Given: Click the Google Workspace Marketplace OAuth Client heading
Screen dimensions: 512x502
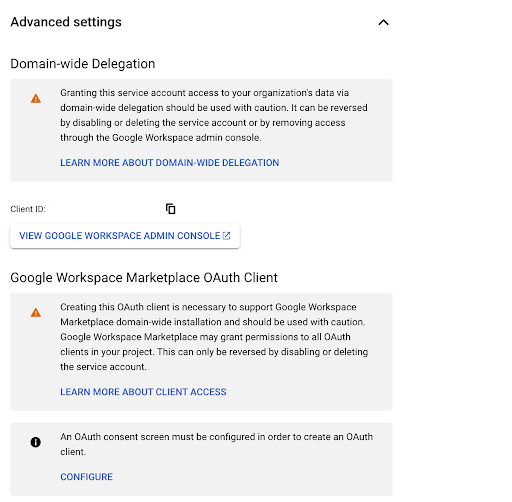Looking at the screenshot, I should click(144, 278).
